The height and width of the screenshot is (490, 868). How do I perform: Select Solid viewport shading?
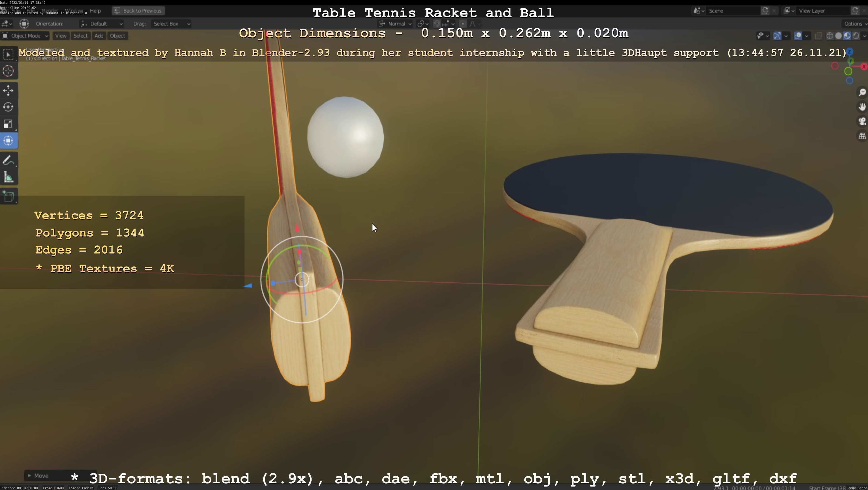click(839, 36)
